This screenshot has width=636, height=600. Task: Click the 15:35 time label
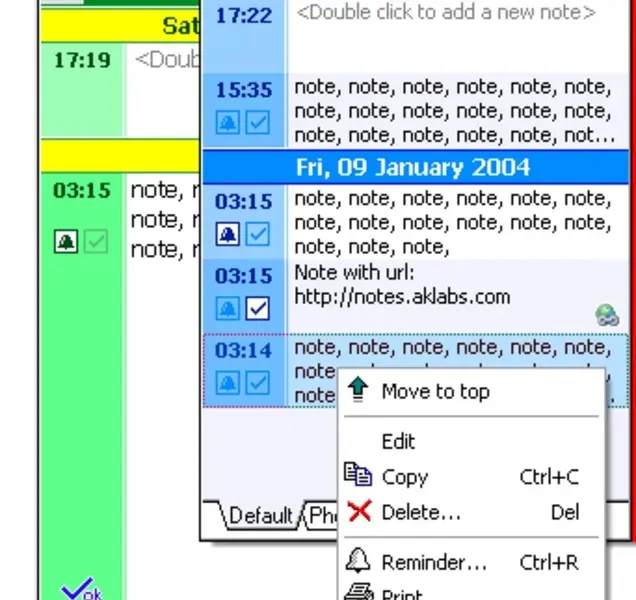pos(243,90)
